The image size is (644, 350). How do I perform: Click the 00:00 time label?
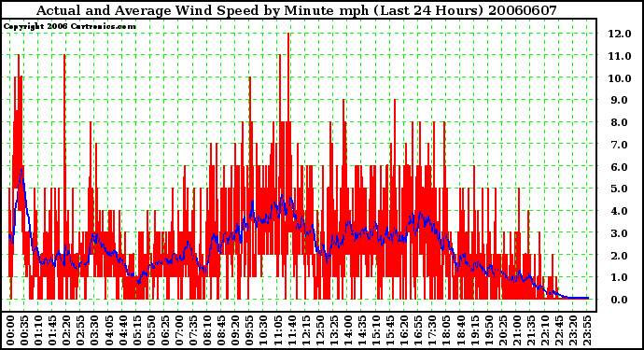click(x=10, y=330)
